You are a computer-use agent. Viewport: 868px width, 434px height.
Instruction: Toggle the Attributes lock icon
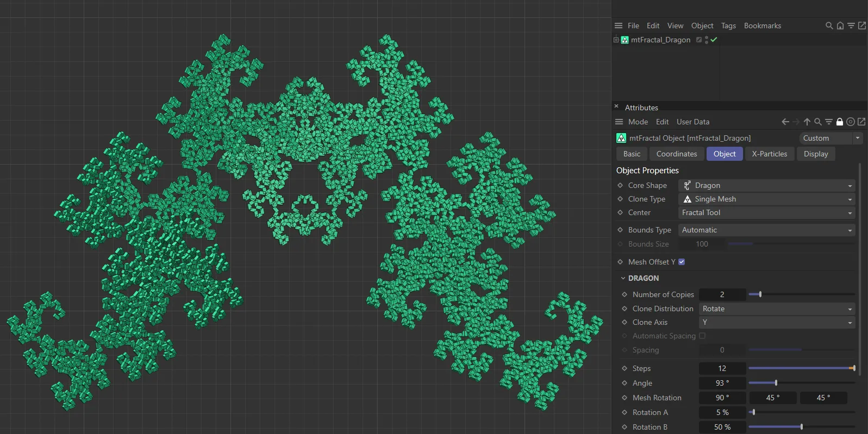pos(840,122)
